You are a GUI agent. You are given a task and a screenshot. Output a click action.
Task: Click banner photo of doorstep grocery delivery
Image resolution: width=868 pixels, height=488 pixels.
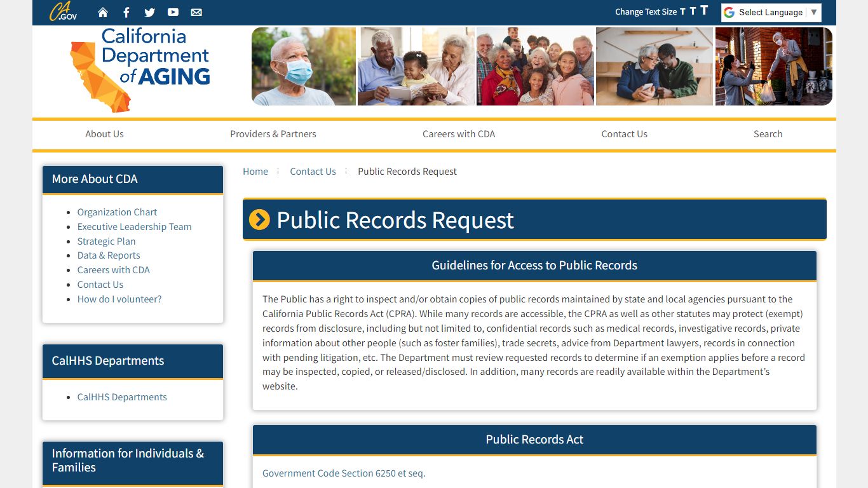(774, 66)
